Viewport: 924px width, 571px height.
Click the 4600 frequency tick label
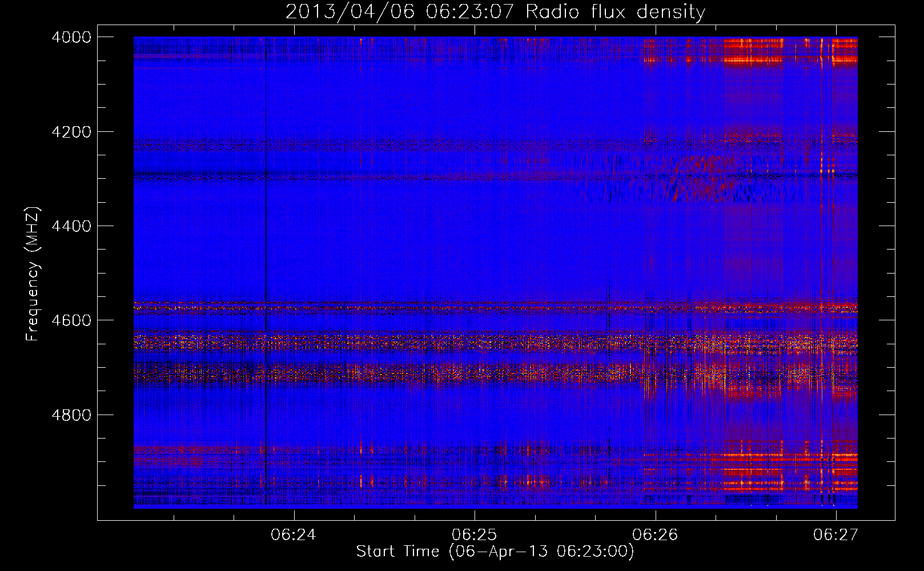point(71,320)
